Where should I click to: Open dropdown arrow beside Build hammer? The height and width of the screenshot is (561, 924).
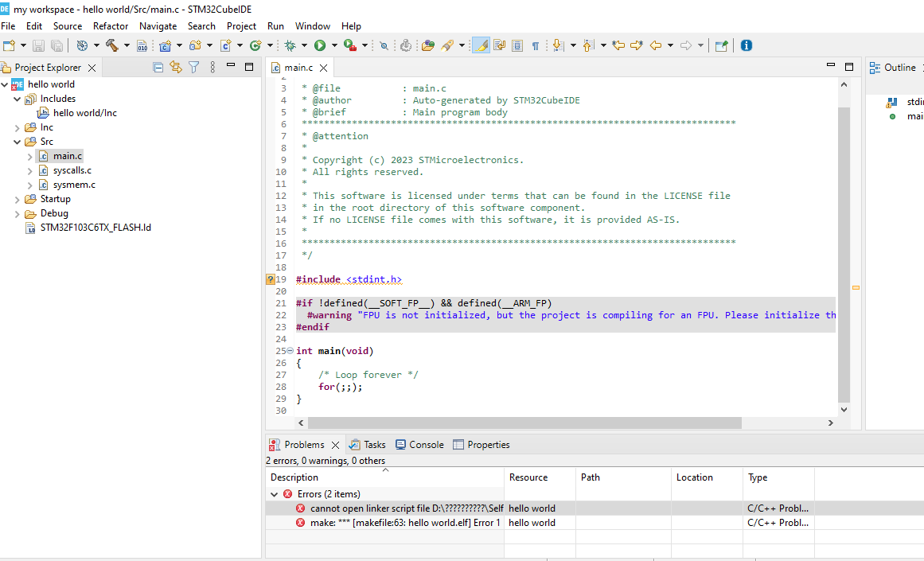[126, 46]
